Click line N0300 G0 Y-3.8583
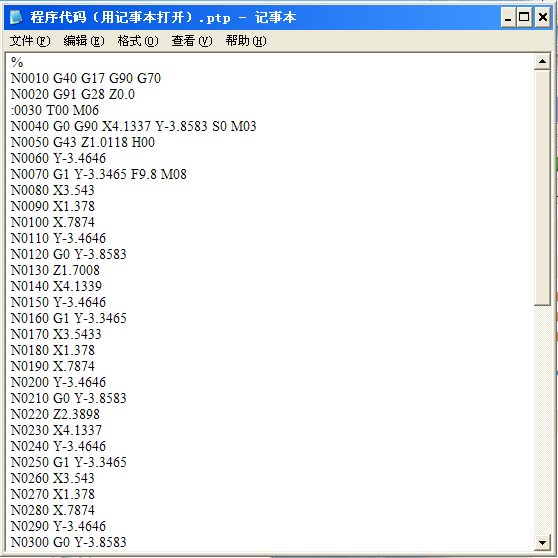Image resolution: width=558 pixels, height=558 pixels. (x=69, y=542)
